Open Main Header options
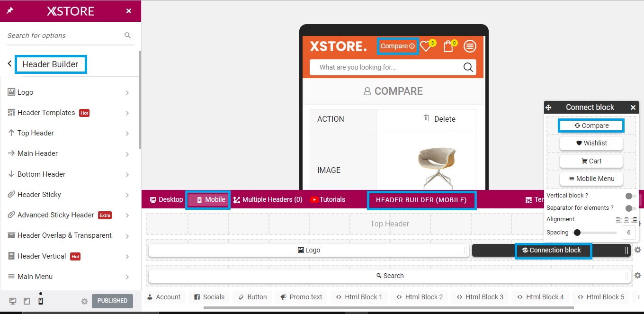644x314 pixels. [70, 153]
